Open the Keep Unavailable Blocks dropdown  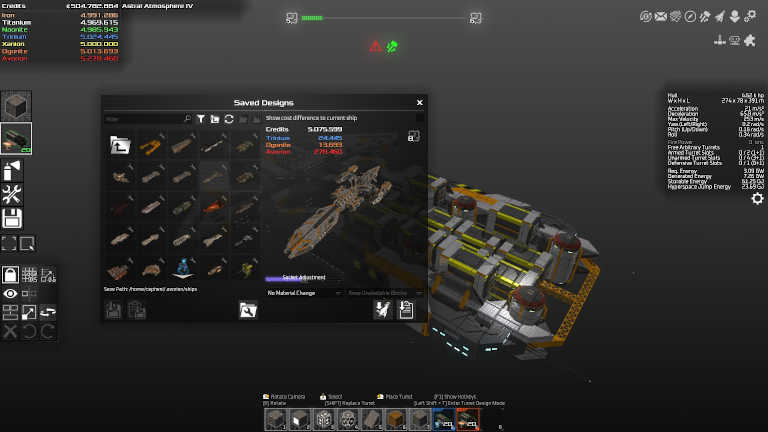click(x=385, y=293)
